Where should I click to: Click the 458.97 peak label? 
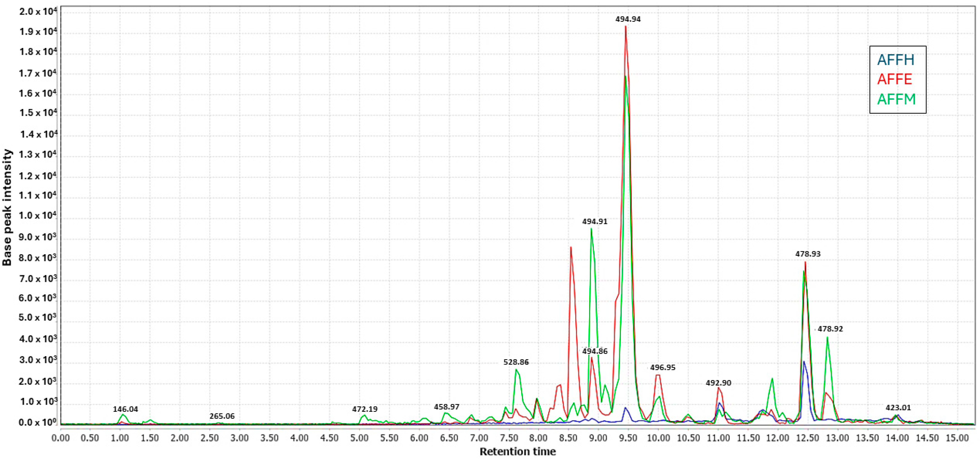pyautogui.click(x=446, y=407)
